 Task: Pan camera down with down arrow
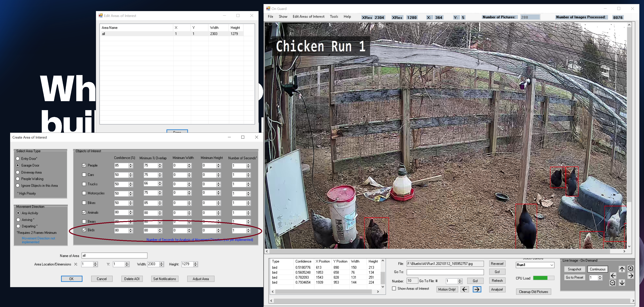(622, 283)
